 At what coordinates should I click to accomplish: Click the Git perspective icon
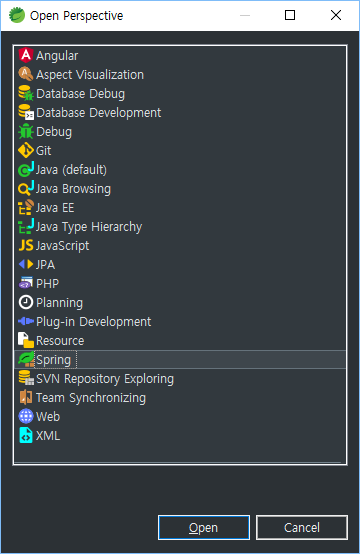(x=26, y=151)
